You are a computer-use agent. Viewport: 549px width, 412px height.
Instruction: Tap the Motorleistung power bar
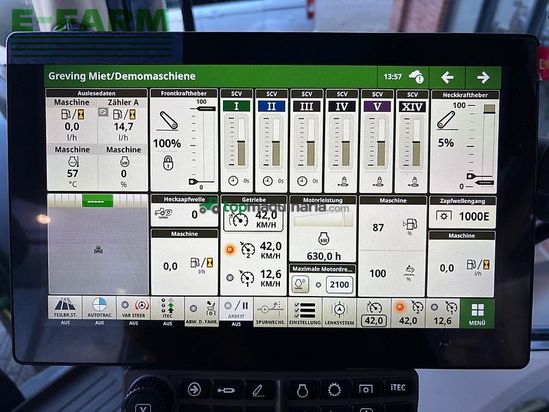click(x=323, y=220)
